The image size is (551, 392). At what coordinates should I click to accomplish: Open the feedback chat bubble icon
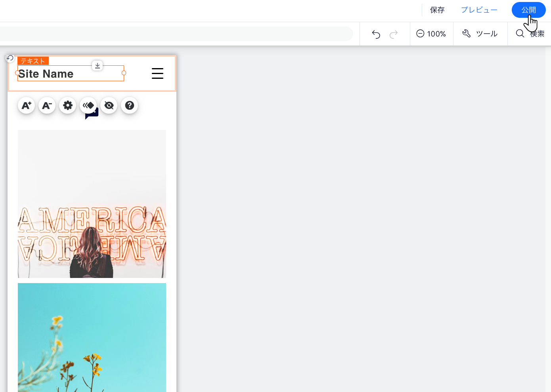[x=92, y=114]
